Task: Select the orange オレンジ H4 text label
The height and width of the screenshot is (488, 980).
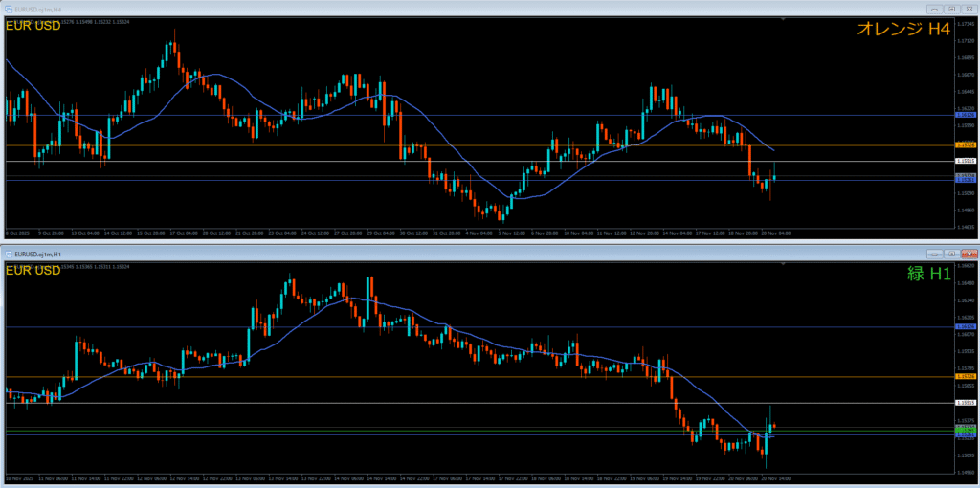Action: pyautogui.click(x=902, y=31)
